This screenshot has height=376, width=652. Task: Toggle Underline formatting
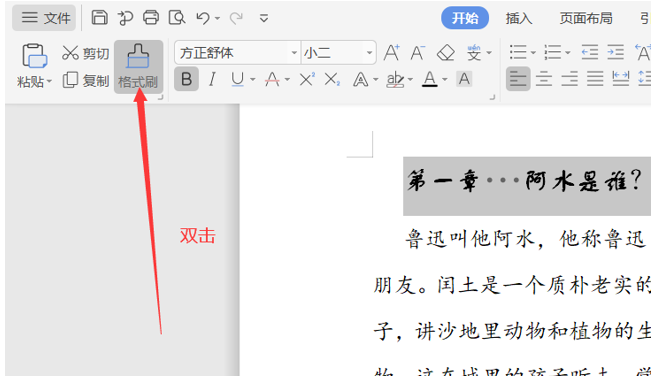click(x=237, y=79)
